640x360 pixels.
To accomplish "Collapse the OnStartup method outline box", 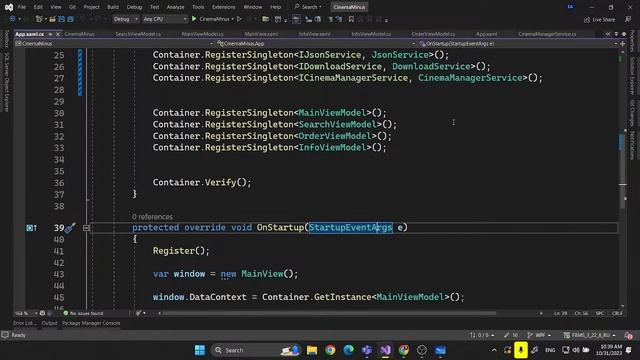I will 86,228.
